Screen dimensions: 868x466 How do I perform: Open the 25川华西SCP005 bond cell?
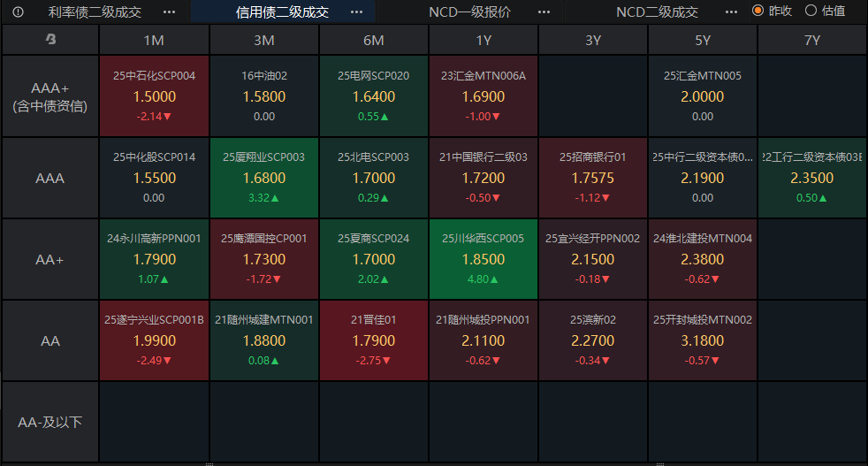pyautogui.click(x=483, y=259)
